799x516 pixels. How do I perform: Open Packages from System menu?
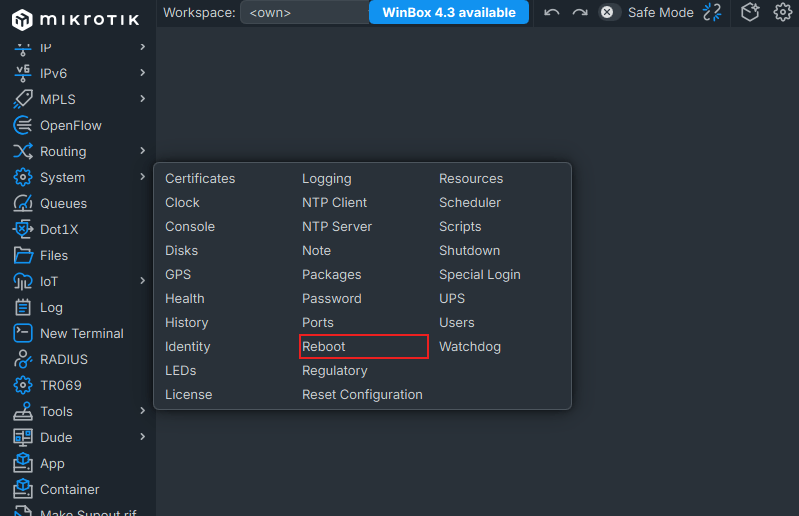coord(332,275)
